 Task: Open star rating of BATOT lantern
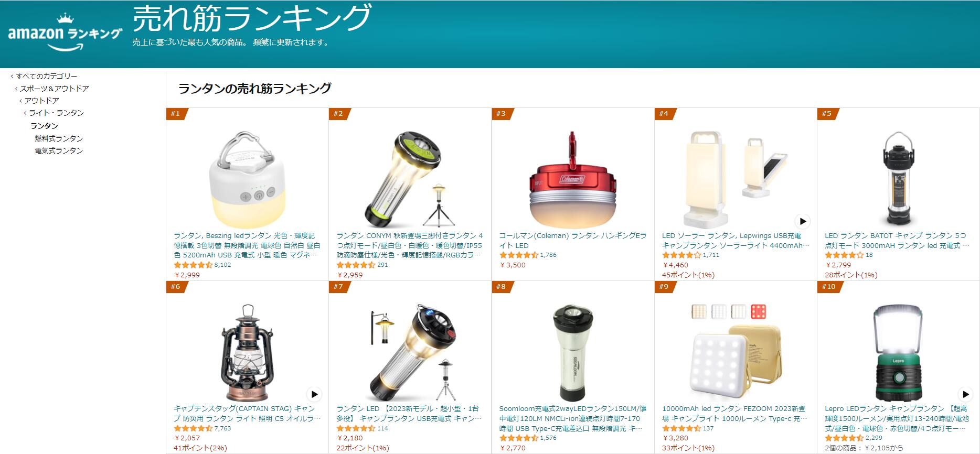(x=844, y=255)
